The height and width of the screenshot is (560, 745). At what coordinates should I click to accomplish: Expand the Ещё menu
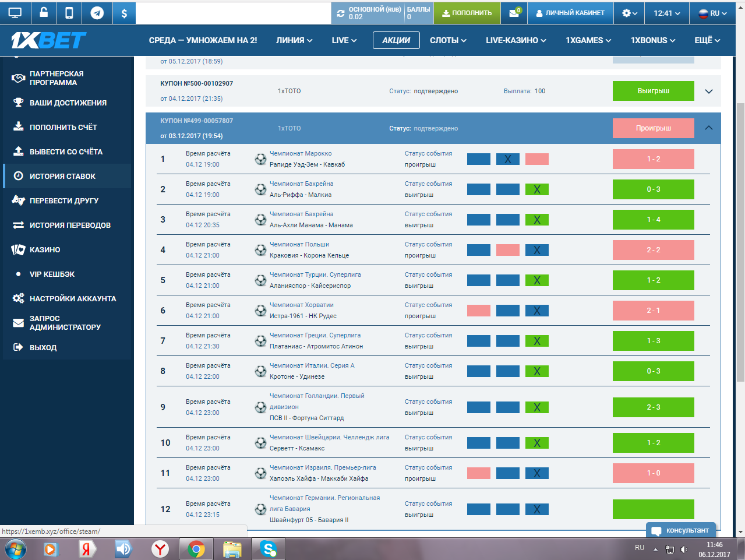coord(707,40)
